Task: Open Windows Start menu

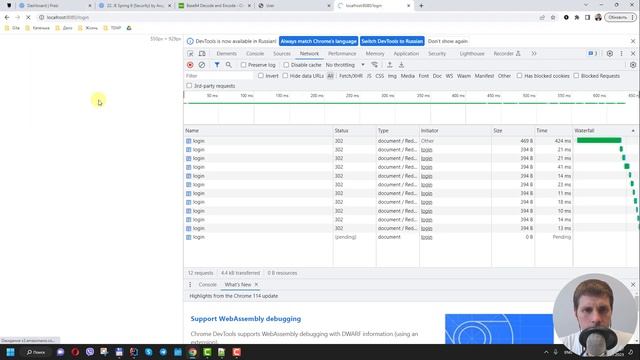Action: click(x=10, y=352)
